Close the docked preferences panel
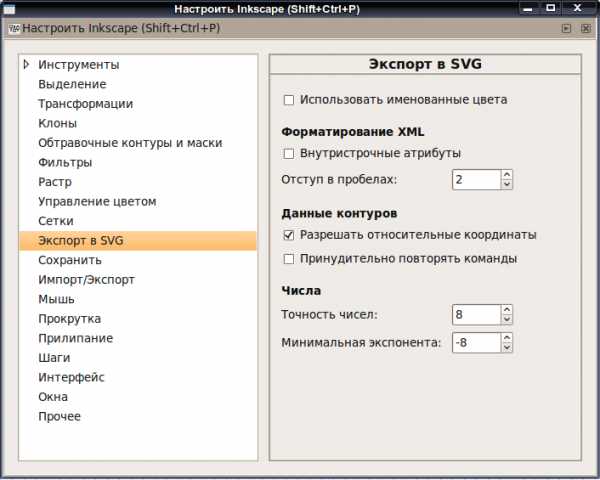 586,28
